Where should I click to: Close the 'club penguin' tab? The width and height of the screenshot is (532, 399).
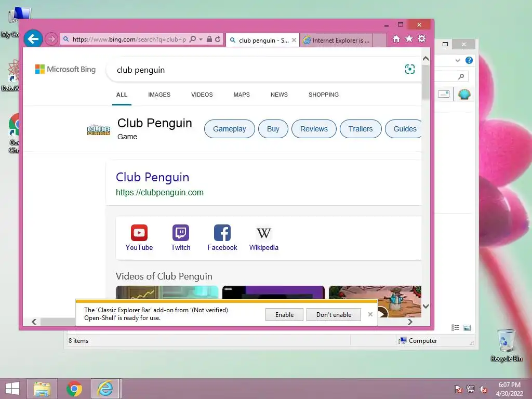tap(294, 40)
